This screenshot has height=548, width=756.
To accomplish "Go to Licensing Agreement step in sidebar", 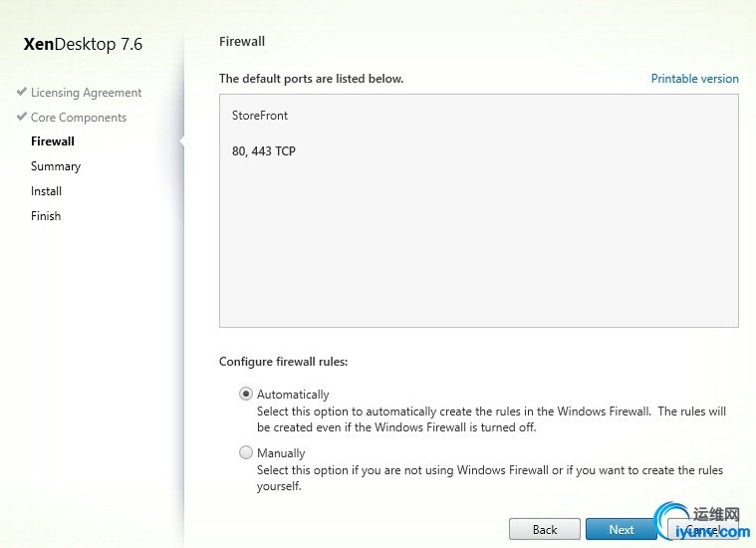I will pyautogui.click(x=87, y=93).
